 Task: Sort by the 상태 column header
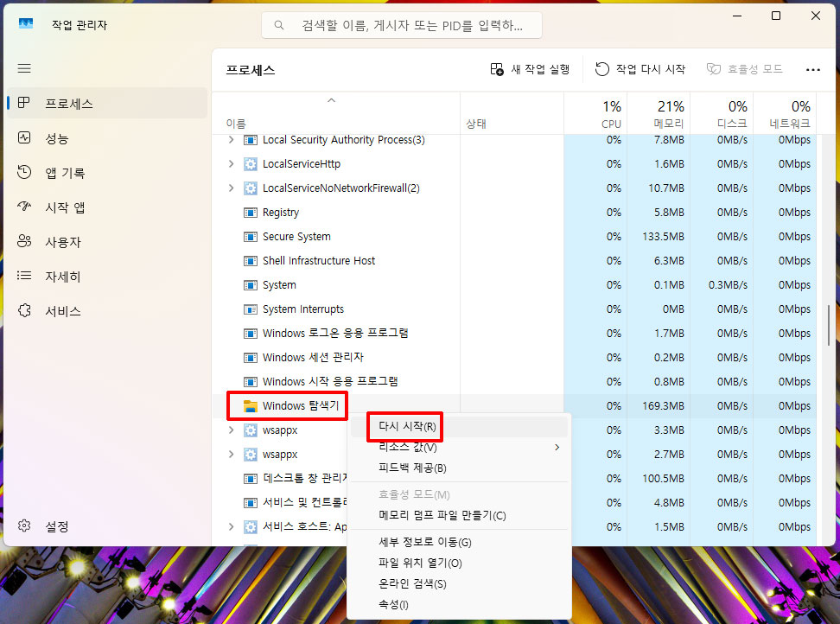(512, 113)
